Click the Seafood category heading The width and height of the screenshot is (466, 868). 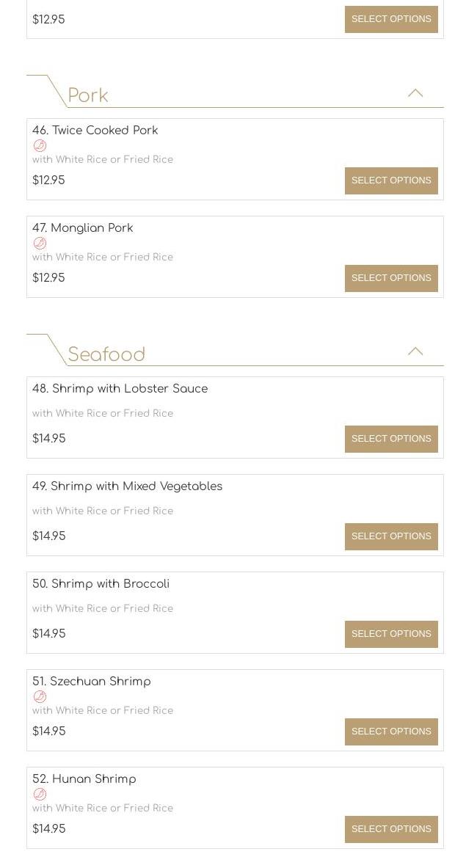(x=106, y=355)
